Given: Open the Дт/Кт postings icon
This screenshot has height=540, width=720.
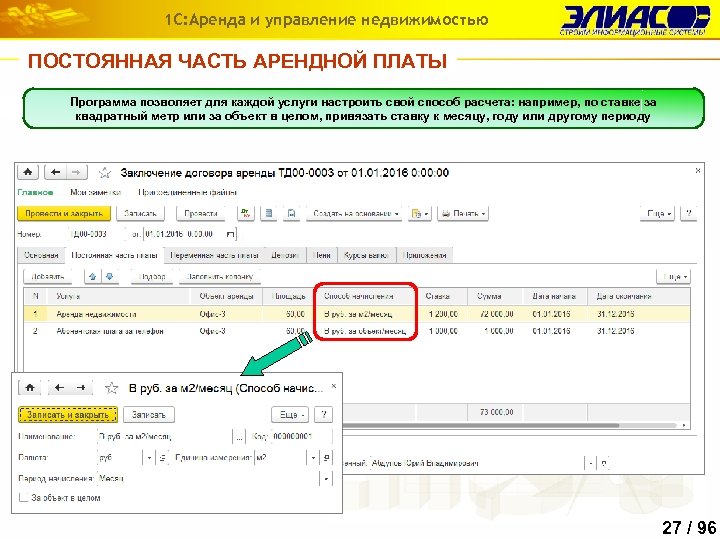Looking at the screenshot, I should (x=246, y=213).
